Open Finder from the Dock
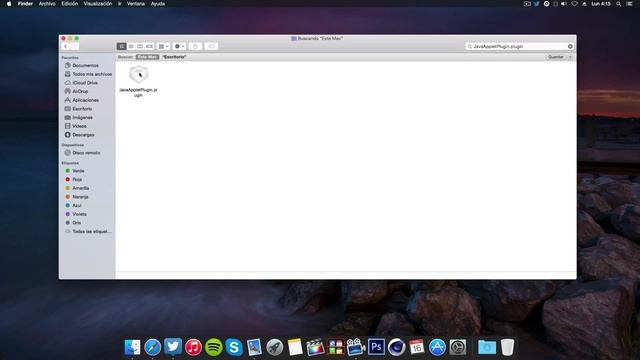640x360 pixels. [x=132, y=347]
